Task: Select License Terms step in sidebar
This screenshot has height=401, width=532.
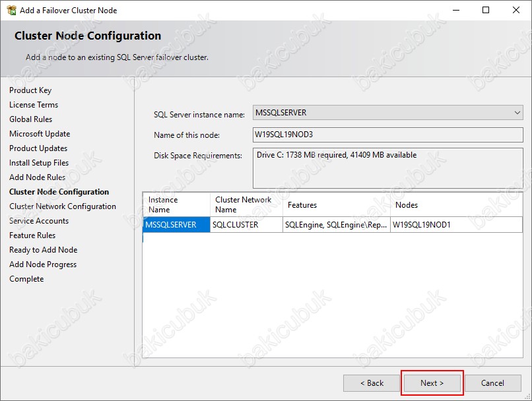Action: coord(34,105)
